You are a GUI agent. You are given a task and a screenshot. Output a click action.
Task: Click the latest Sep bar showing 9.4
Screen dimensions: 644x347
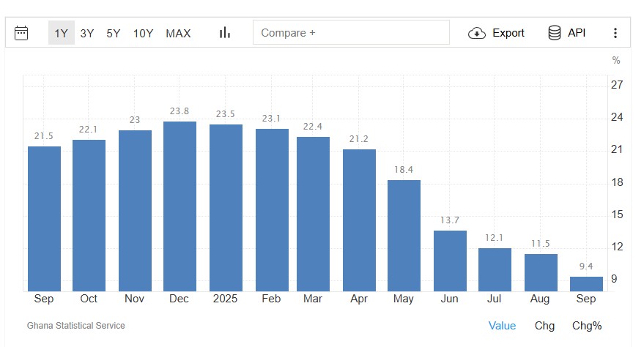(x=586, y=284)
